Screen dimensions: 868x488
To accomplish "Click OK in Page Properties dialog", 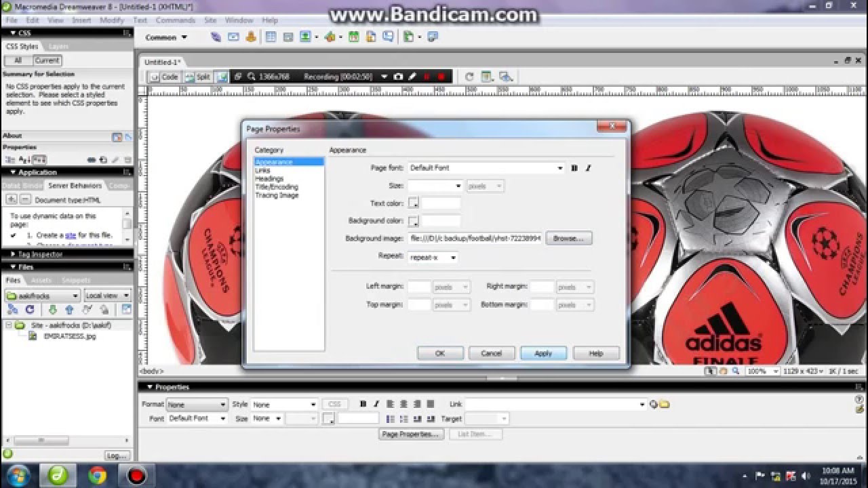I will [x=440, y=353].
